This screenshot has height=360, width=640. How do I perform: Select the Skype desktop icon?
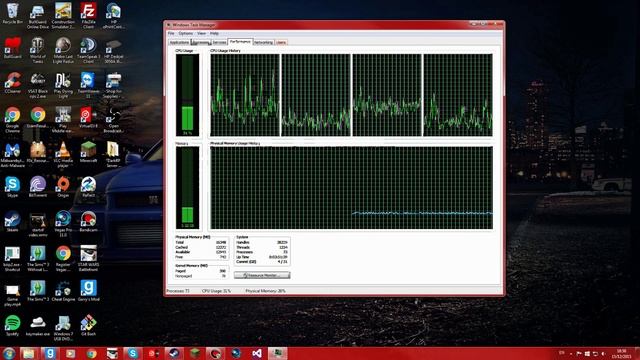click(13, 187)
